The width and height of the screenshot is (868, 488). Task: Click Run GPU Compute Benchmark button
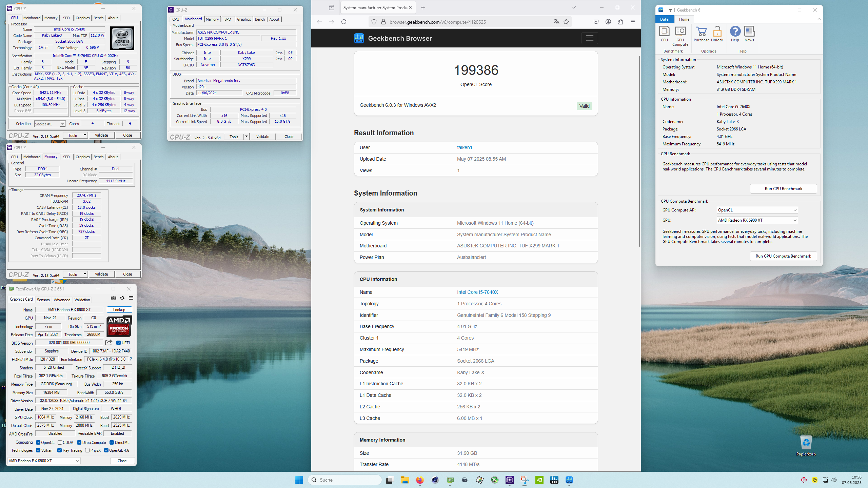783,256
